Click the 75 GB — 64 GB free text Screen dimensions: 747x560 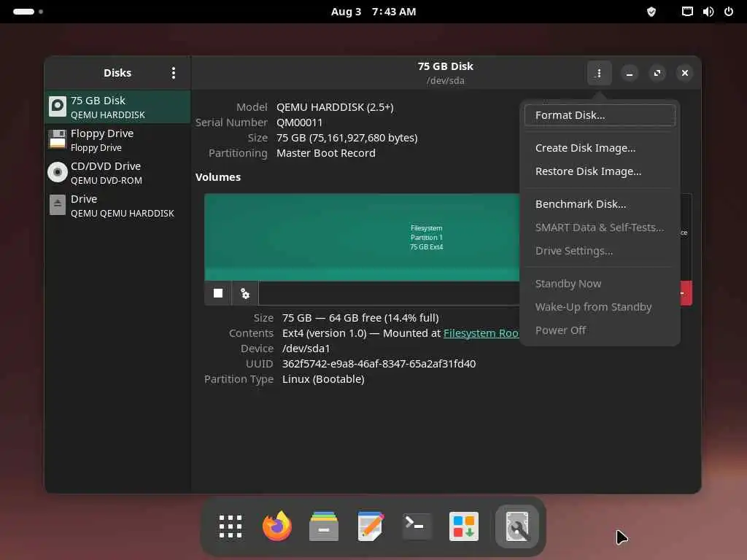click(360, 318)
